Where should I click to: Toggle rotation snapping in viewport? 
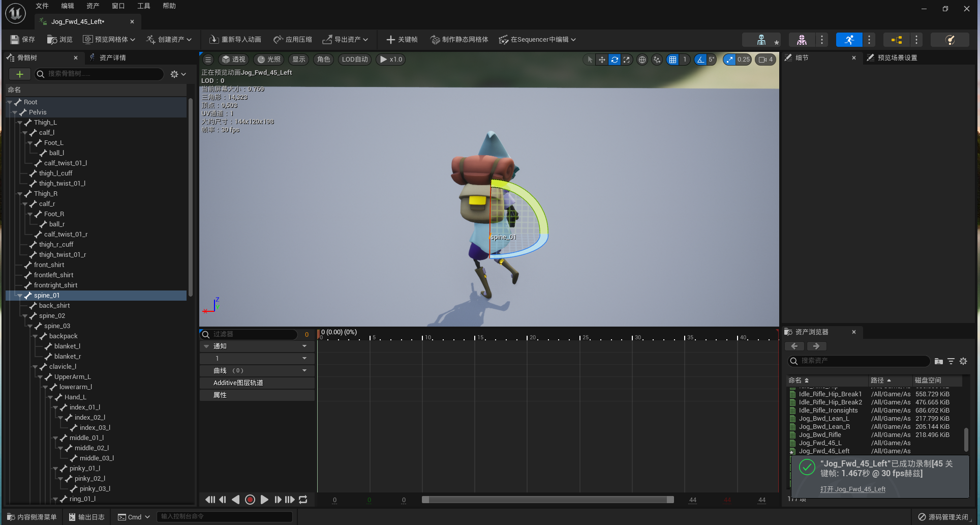click(x=700, y=60)
